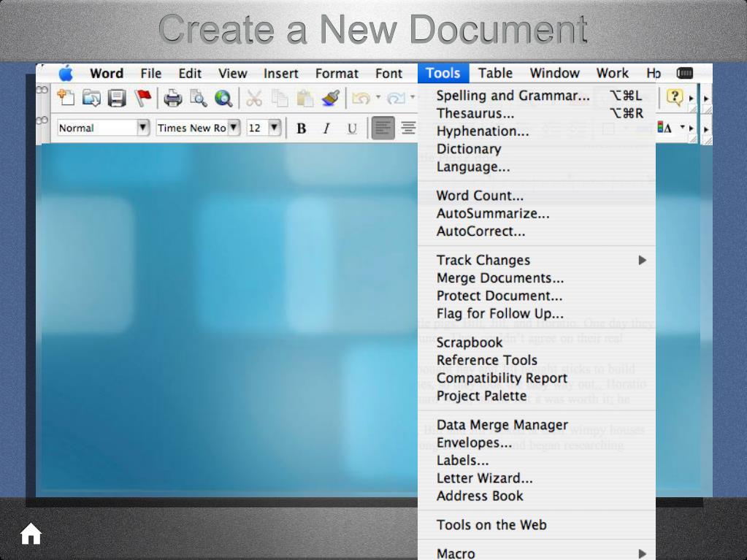Open the Table menu

coord(496,73)
